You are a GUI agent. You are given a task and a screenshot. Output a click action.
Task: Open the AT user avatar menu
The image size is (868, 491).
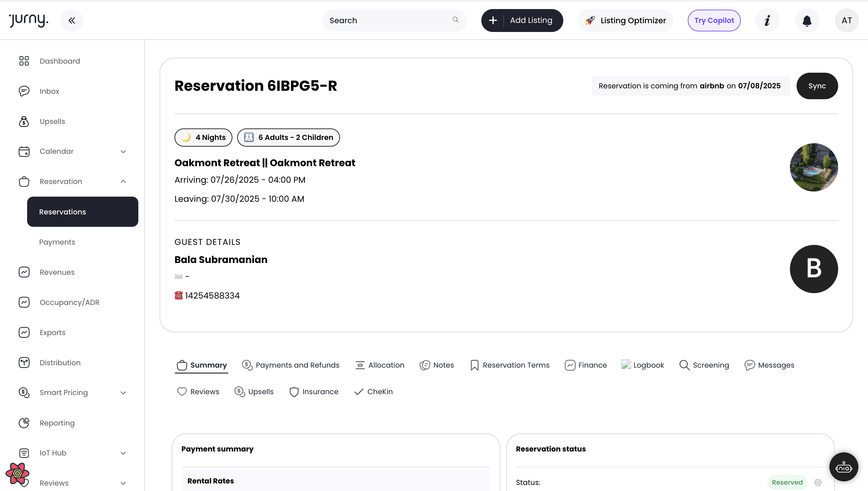[x=846, y=21]
